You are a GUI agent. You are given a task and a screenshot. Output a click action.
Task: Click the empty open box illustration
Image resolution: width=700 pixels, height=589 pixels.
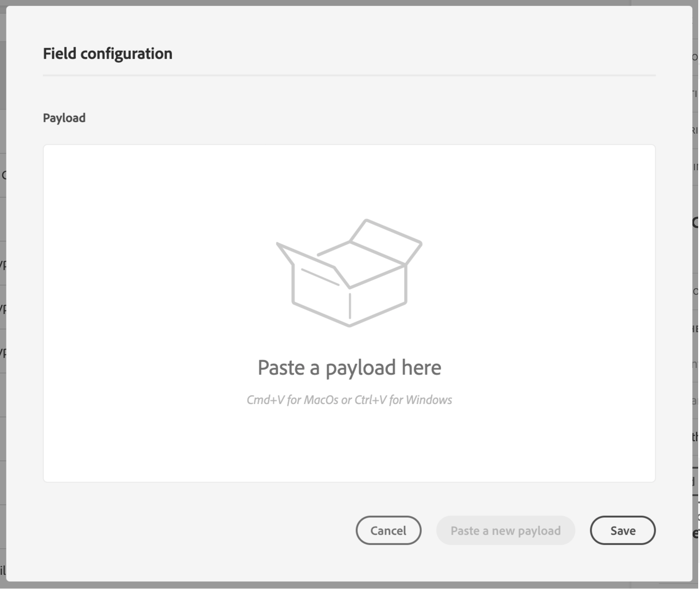coord(350,273)
